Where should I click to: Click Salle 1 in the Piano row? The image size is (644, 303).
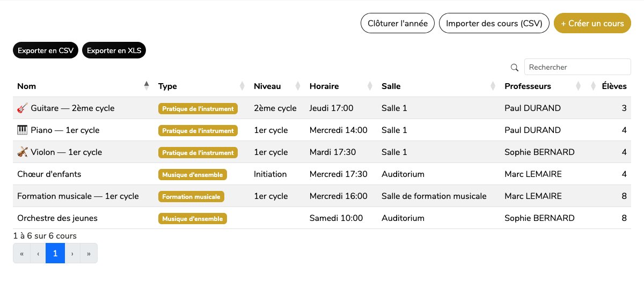tap(394, 130)
